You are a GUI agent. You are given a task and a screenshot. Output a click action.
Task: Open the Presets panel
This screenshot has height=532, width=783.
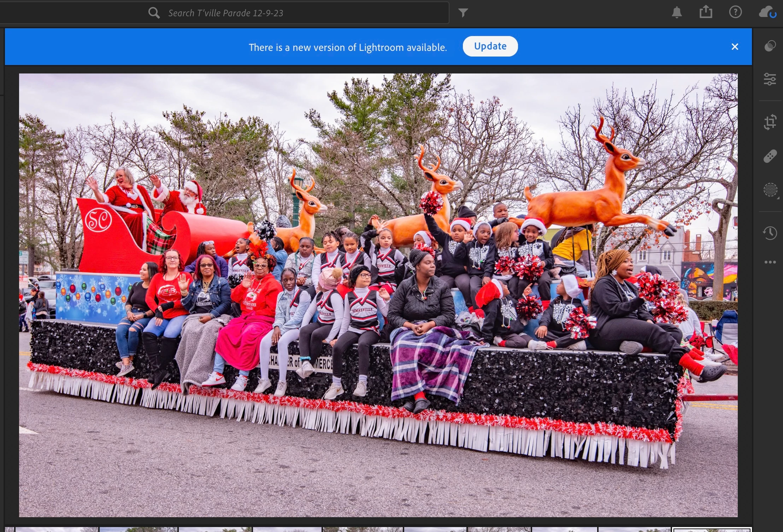pos(770,46)
